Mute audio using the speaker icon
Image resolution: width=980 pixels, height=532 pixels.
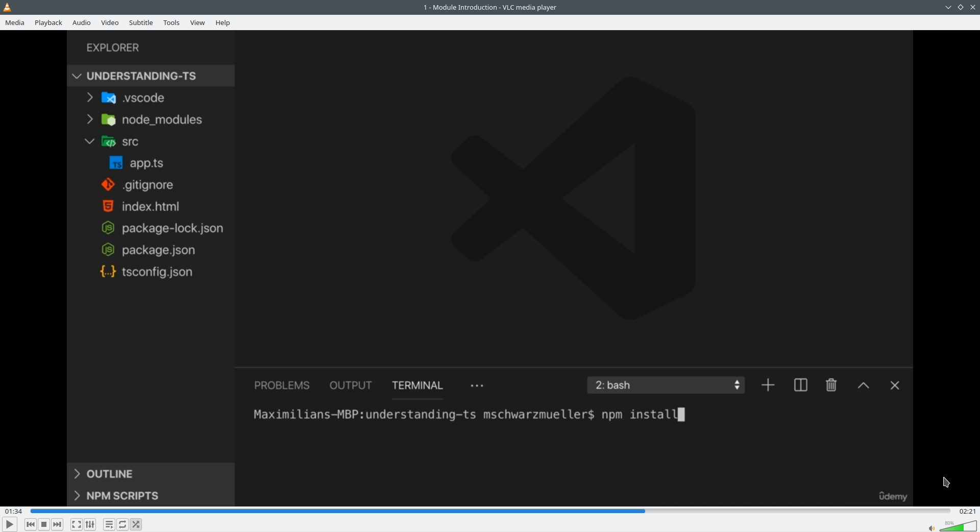[932, 528]
